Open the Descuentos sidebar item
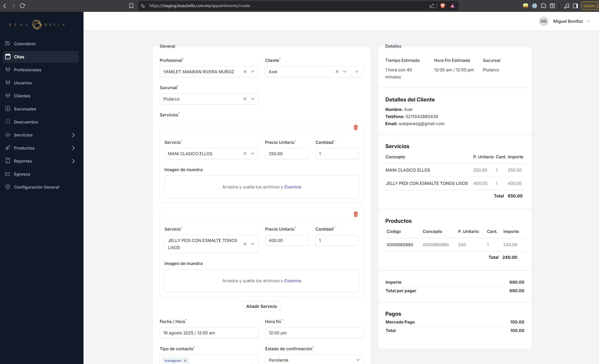This screenshot has width=599, height=364. tap(26, 122)
